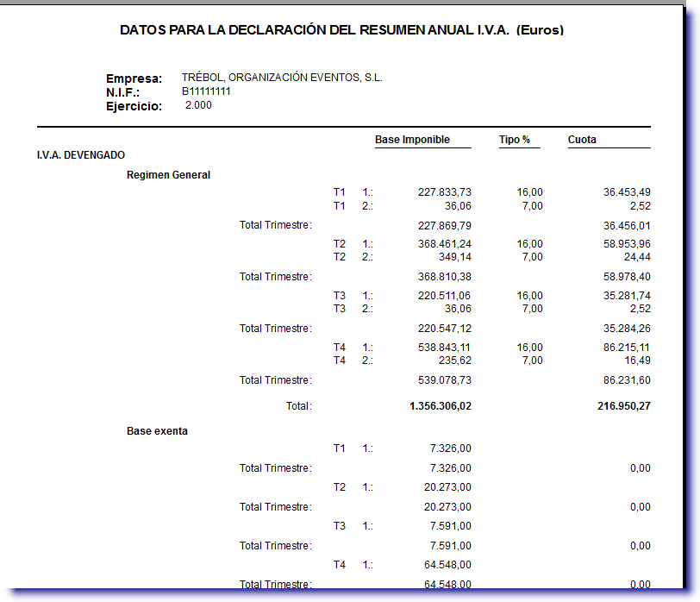The image size is (700, 602).
Task: Select company name 'TRÉBOL, ORGANIZACIÓN EVENTOS, S.L.'
Action: [282, 78]
